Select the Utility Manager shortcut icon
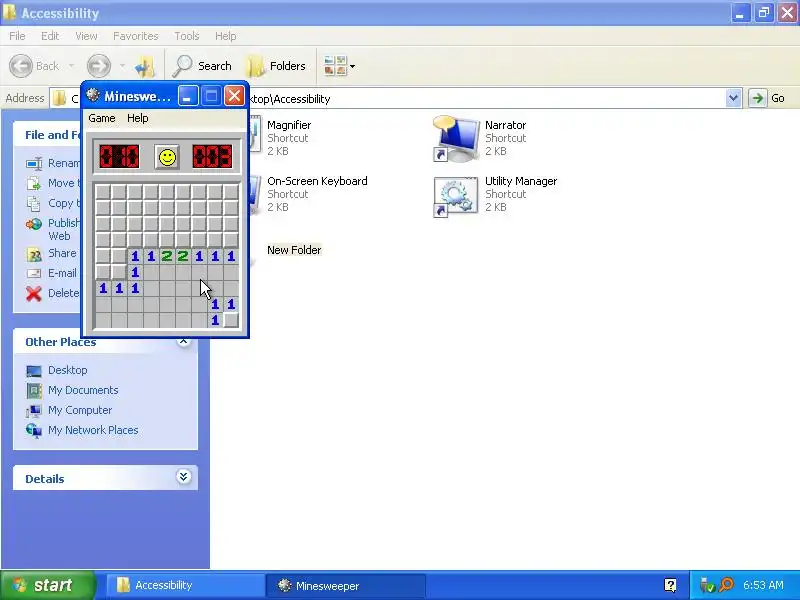 point(456,196)
